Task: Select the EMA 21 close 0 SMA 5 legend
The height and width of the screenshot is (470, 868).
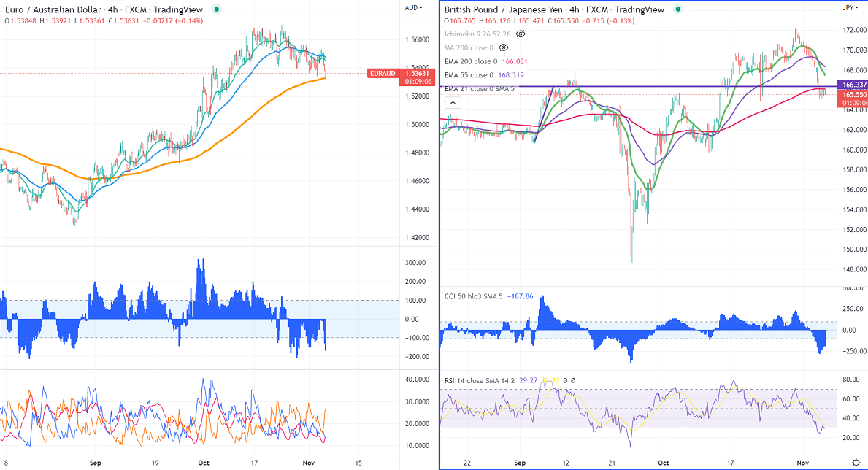Action: click(480, 88)
